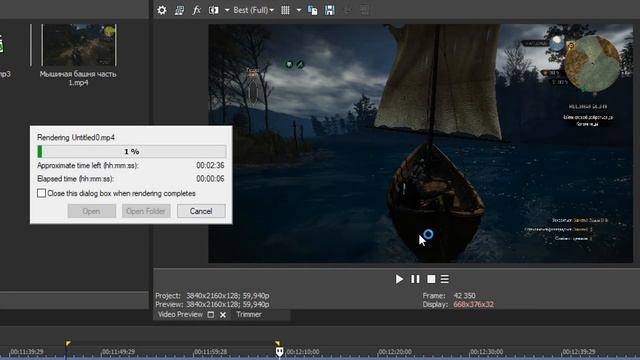Screen dimensions: 640x360
Task: Click the Preview on External Monitor icon
Action: pyautogui.click(x=179, y=10)
